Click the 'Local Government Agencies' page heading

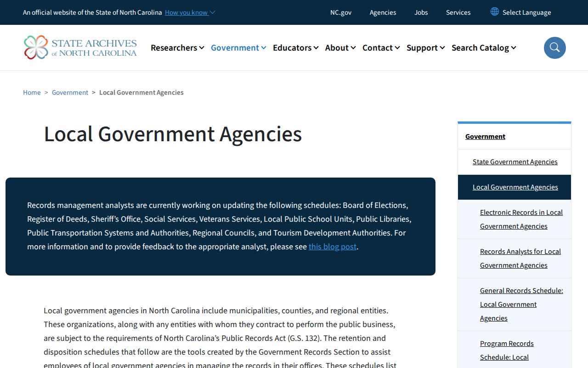tap(173, 134)
